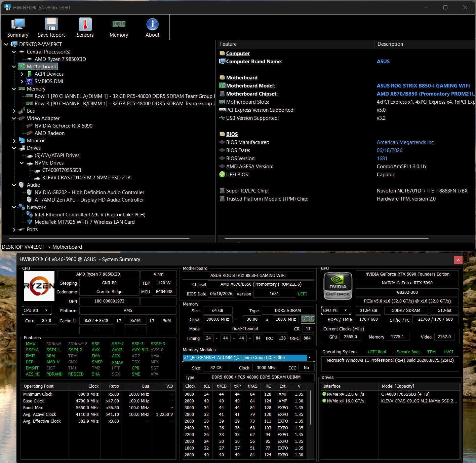This screenshot has height=463, width=476.
Task: Click ASUS ROG STRIX B850-I GAMING WIFI link
Action: pyautogui.click(x=423, y=85)
